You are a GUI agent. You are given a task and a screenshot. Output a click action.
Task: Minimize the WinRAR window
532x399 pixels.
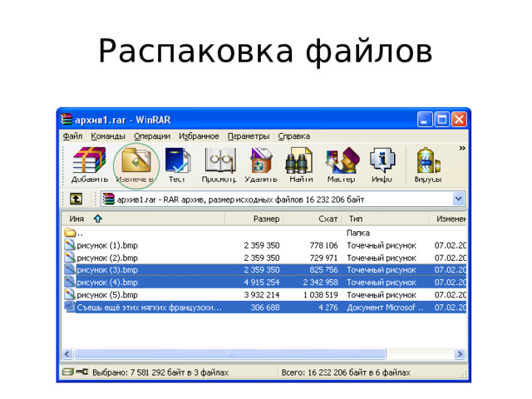tap(425, 120)
